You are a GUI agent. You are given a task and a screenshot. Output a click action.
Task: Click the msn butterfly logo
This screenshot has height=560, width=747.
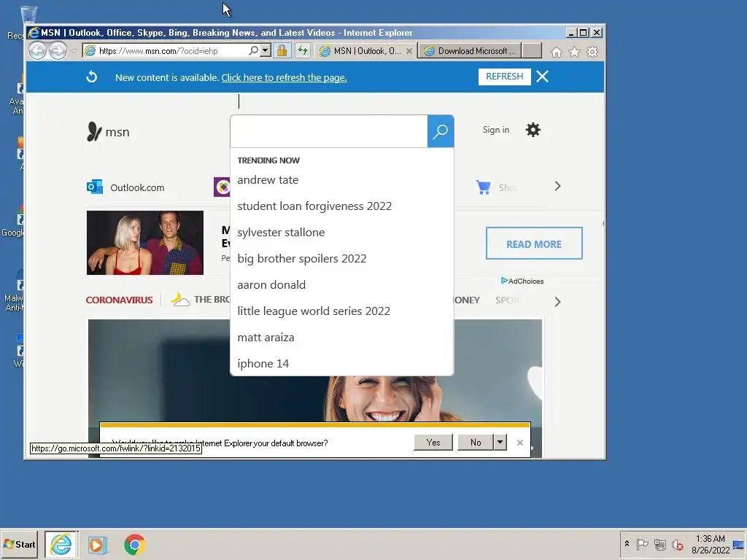(108, 132)
